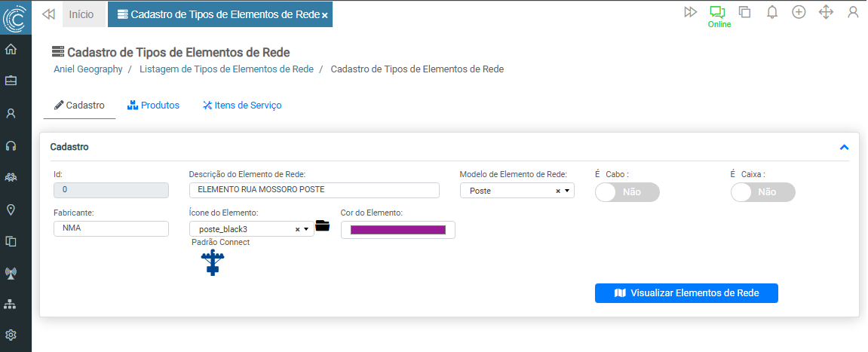Open the map pin location icon
868x352 pixels.
(x=11, y=210)
